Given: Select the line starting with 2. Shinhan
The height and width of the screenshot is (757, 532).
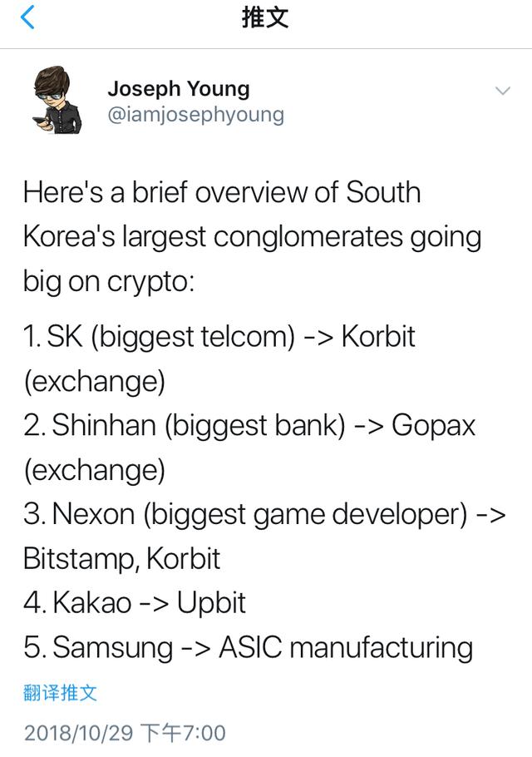Looking at the screenshot, I should (249, 448).
